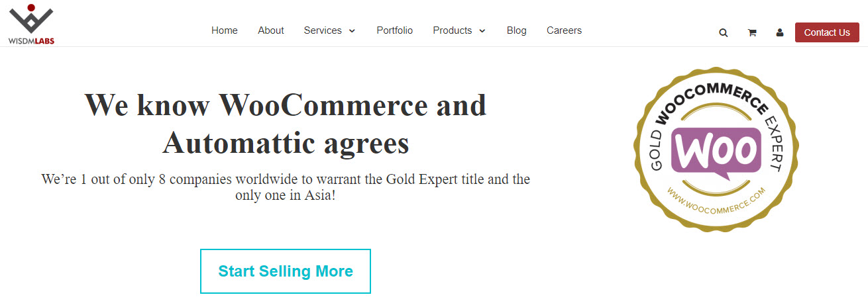Click the user account icon

[x=780, y=32]
